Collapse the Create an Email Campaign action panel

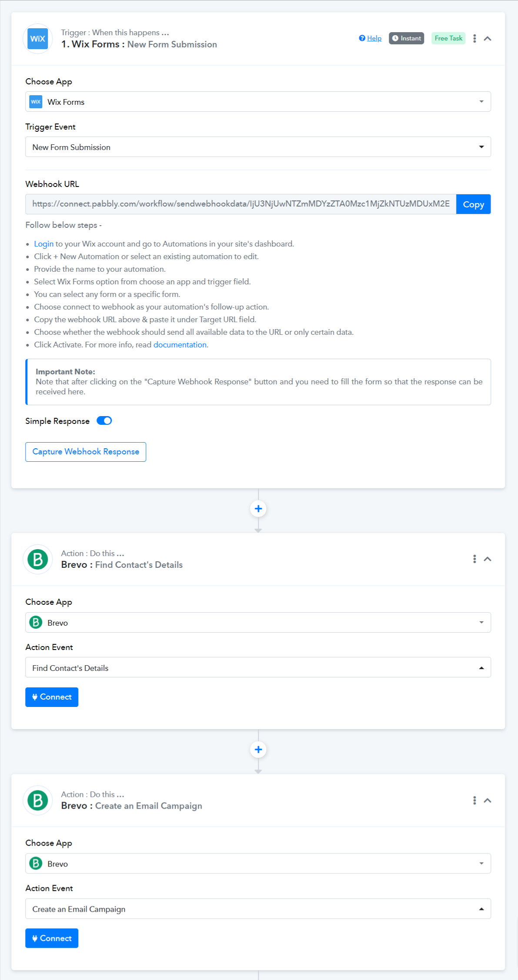(488, 800)
